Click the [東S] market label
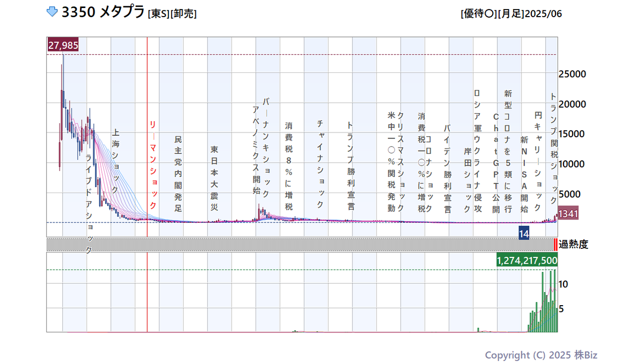Image resolution: width=644 pixels, height=362 pixels. 158,14
